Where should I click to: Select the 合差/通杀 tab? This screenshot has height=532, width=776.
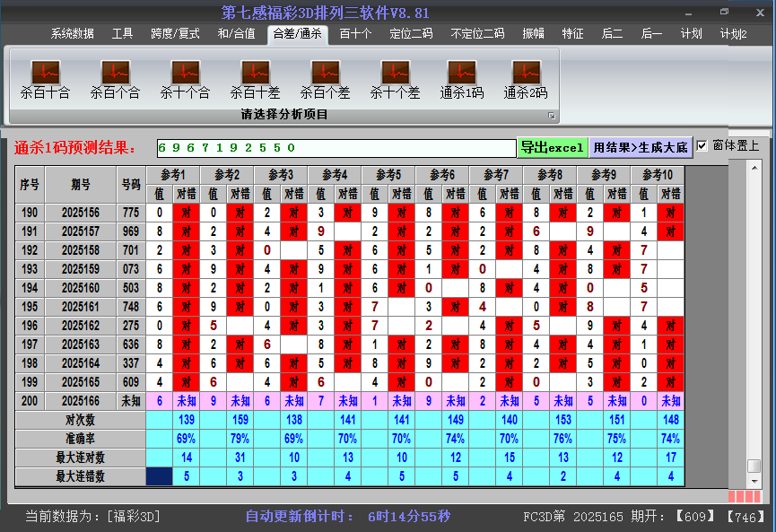coord(298,34)
